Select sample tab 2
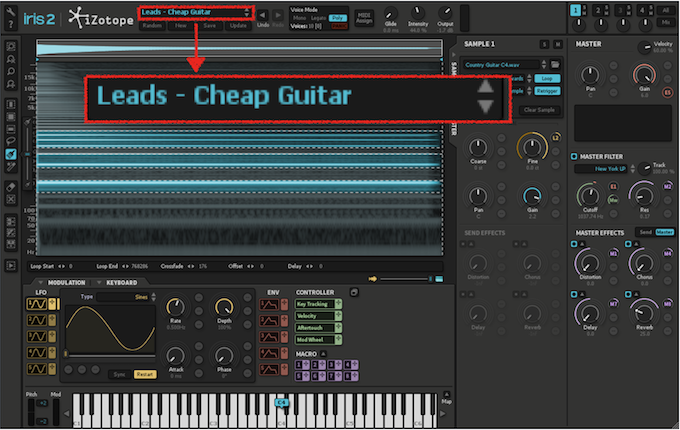The width and height of the screenshot is (680, 430). click(x=598, y=10)
